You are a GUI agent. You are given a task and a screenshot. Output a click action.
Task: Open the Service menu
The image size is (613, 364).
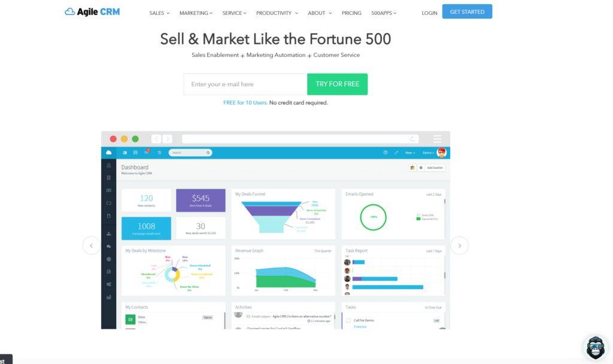234,13
